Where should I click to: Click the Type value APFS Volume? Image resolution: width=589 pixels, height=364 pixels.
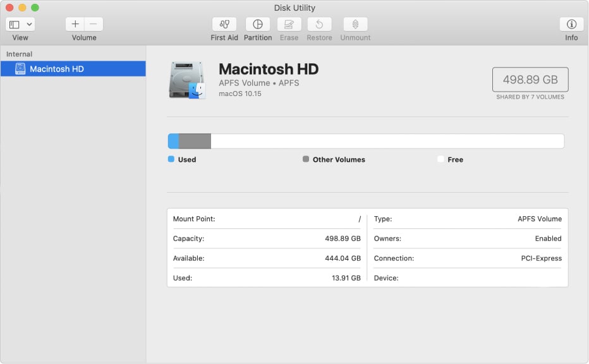point(540,219)
